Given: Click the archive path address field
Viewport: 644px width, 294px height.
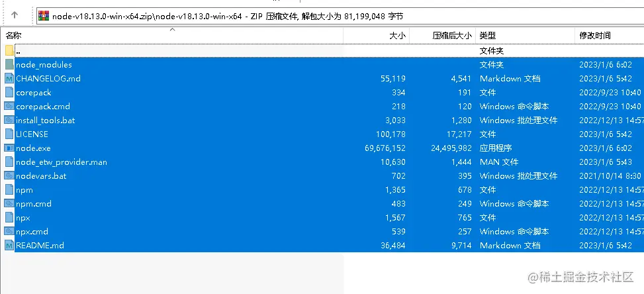Looking at the screenshot, I should coord(340,16).
